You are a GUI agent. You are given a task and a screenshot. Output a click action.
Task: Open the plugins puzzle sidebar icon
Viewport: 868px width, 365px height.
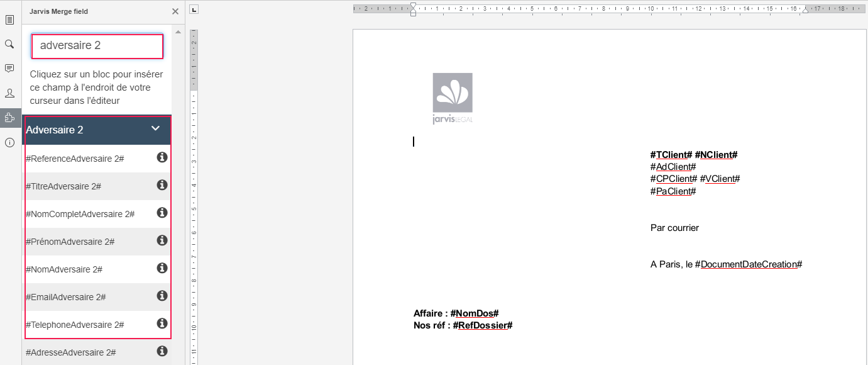click(x=9, y=118)
